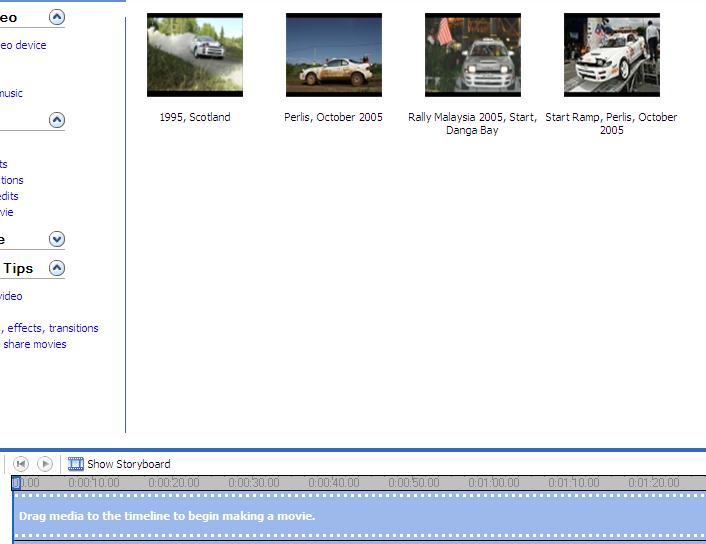Click the filmstrip icon beside Show Storyboard

point(76,464)
